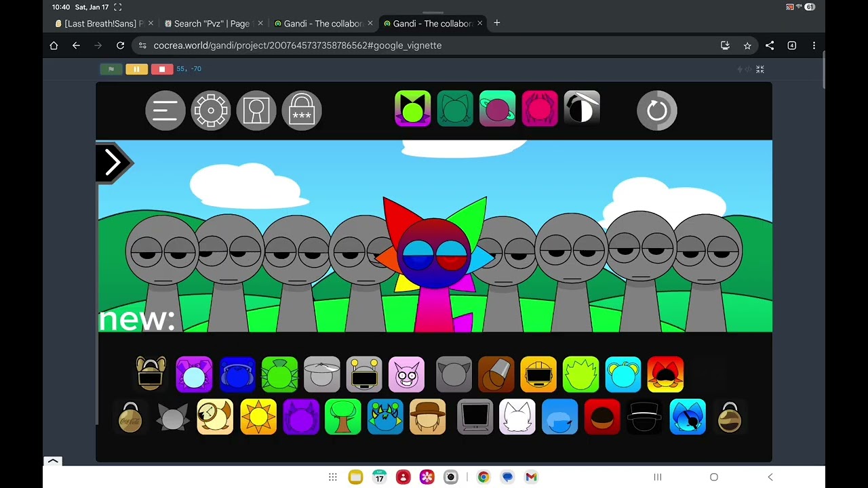Image resolution: width=868 pixels, height=488 pixels.
Task: Open the Calendar app in taskbar
Action: pos(379,477)
